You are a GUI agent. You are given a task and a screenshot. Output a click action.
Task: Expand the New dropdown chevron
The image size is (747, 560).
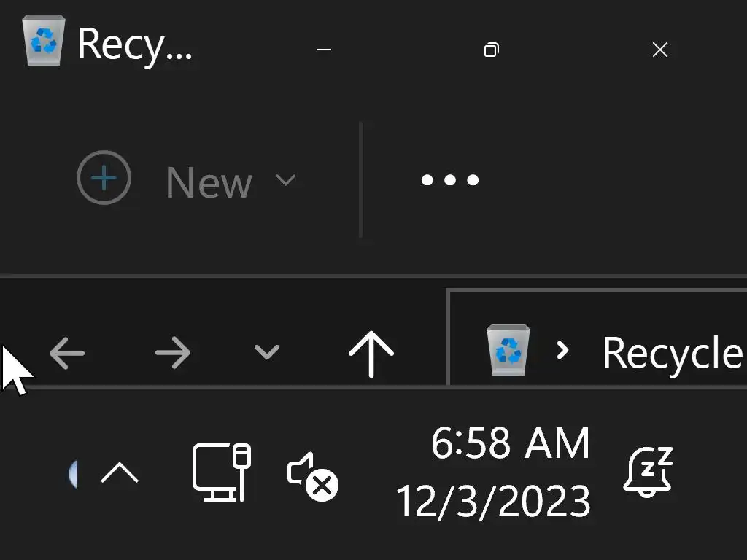[286, 179]
